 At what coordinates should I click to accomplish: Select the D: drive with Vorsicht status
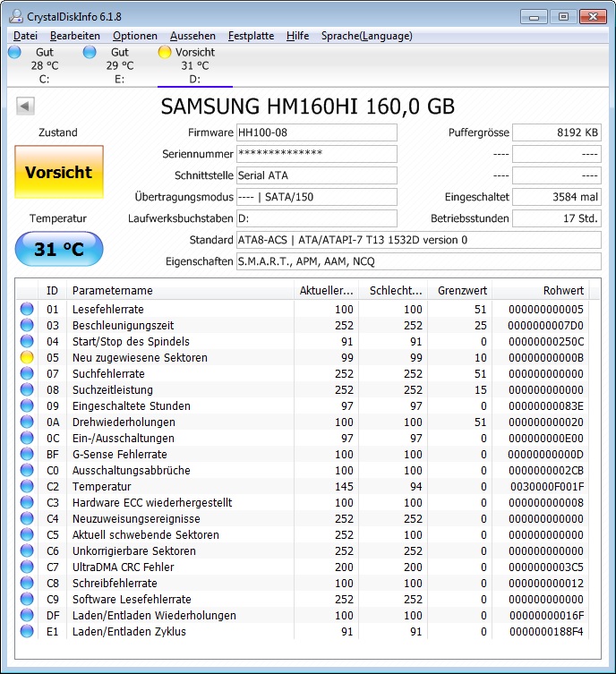[x=194, y=65]
